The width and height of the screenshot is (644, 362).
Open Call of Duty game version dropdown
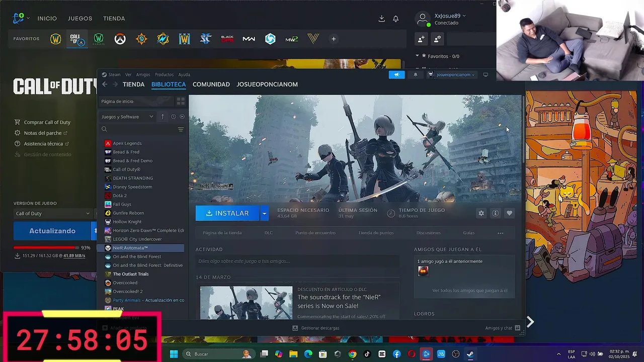(x=52, y=213)
